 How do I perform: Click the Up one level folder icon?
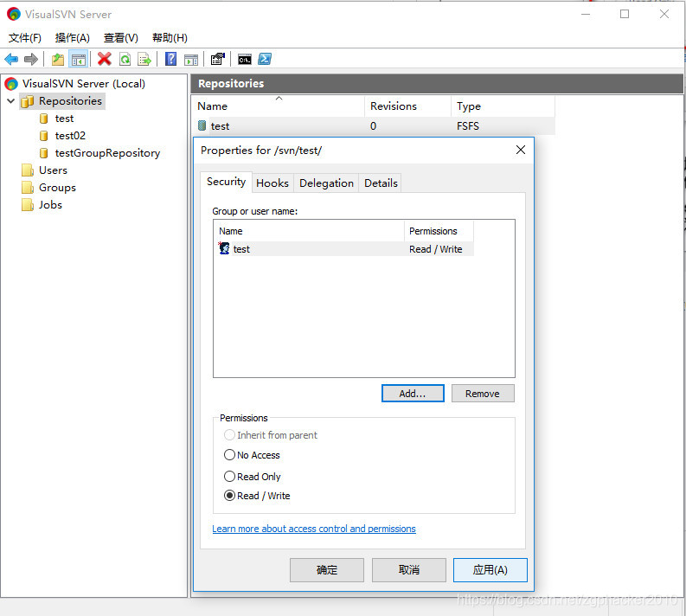click(58, 59)
